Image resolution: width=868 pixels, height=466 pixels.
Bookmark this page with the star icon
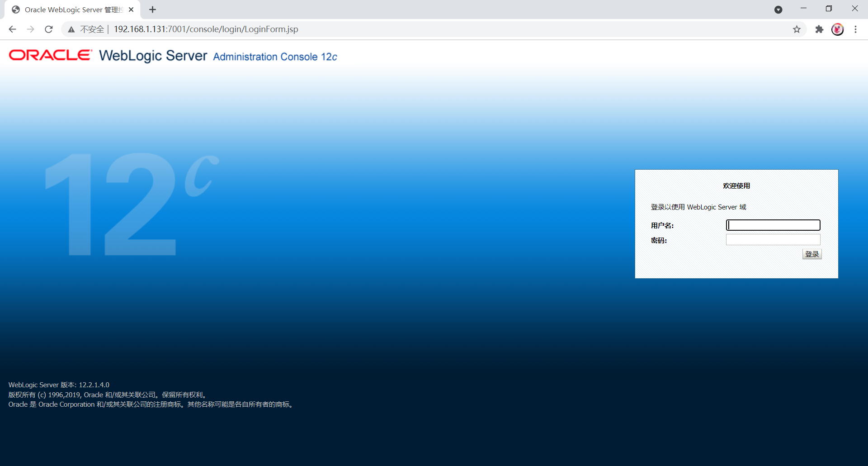(797, 29)
